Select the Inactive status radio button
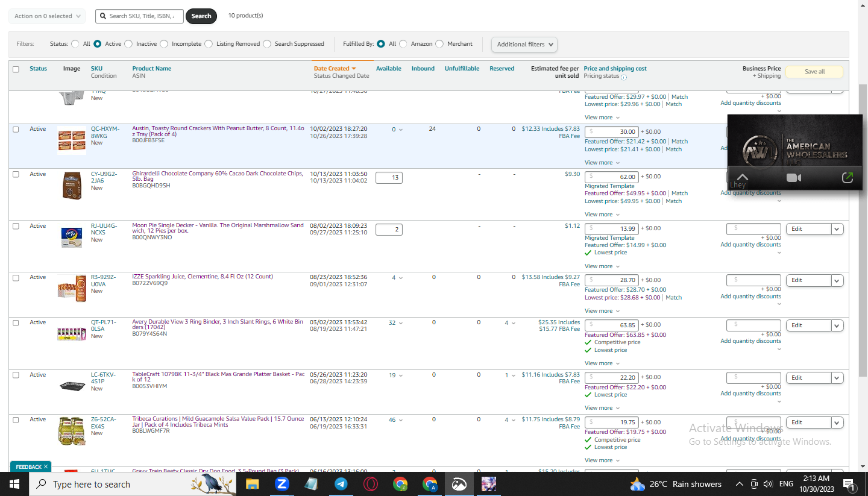The height and width of the screenshot is (496, 868). [x=129, y=44]
